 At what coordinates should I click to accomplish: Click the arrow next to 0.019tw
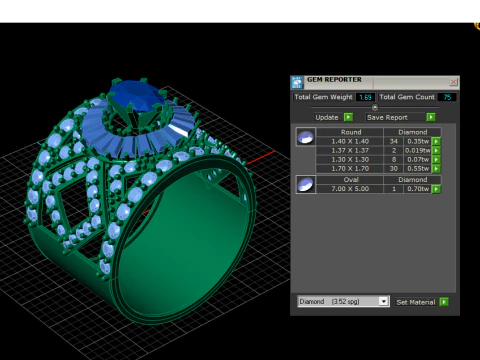(436, 150)
